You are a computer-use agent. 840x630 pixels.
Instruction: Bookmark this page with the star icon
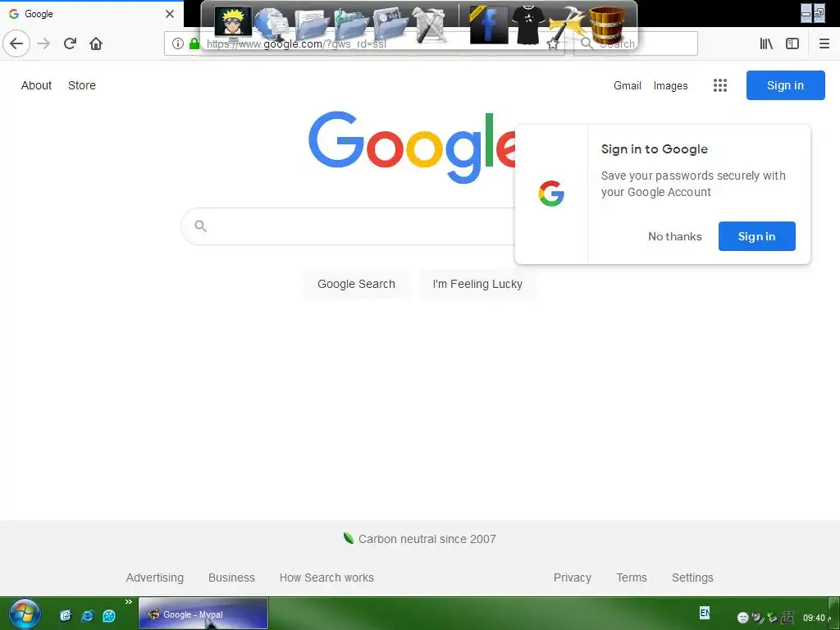[552, 44]
